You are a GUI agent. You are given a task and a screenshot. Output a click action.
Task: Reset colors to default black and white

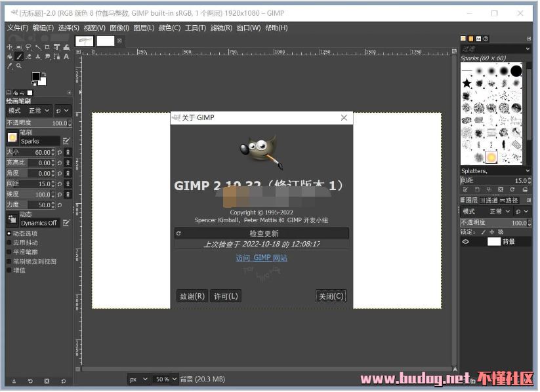coord(34,83)
